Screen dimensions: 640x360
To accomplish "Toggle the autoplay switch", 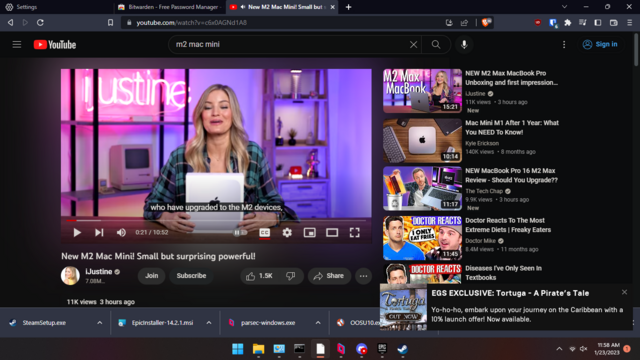I will [x=240, y=233].
